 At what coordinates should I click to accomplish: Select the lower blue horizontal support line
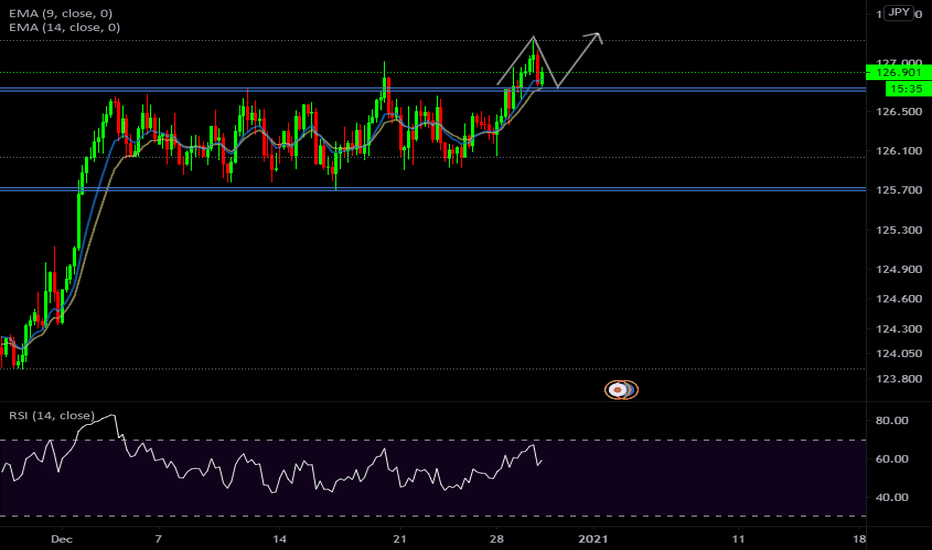point(433,189)
